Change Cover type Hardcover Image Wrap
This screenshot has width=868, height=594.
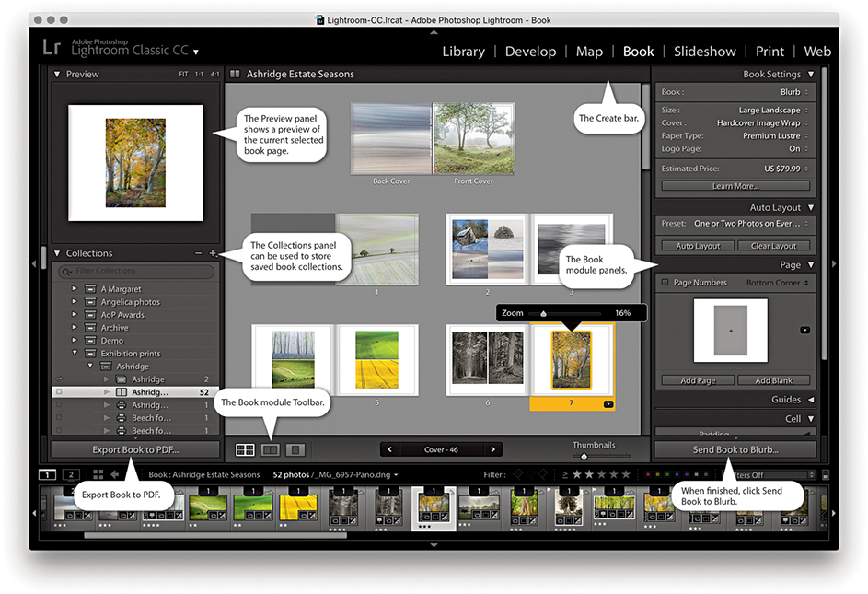point(762,123)
